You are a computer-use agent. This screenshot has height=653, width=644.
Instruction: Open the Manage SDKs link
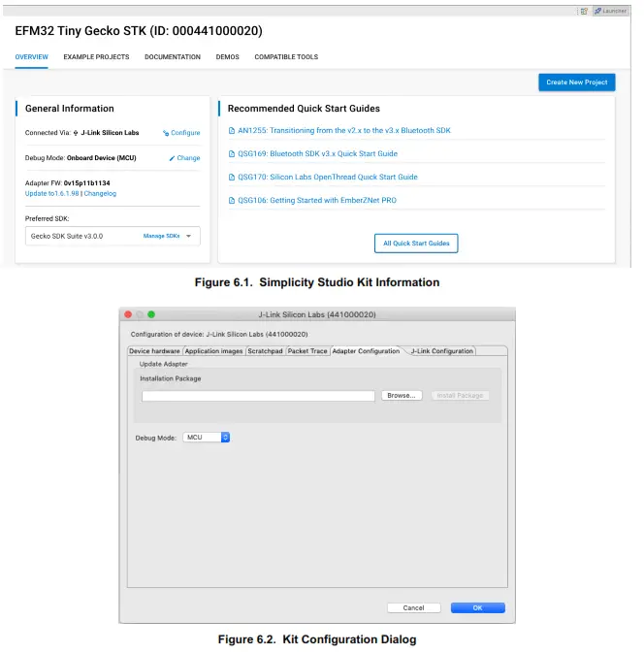coord(161,236)
